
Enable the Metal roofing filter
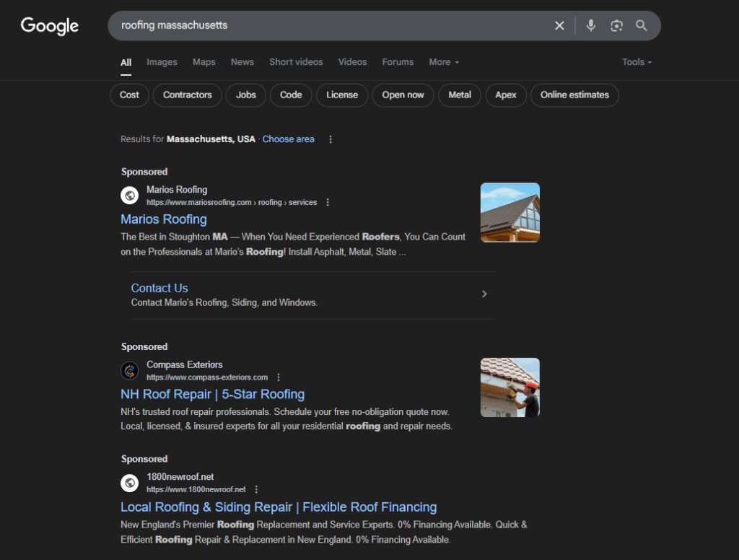459,95
